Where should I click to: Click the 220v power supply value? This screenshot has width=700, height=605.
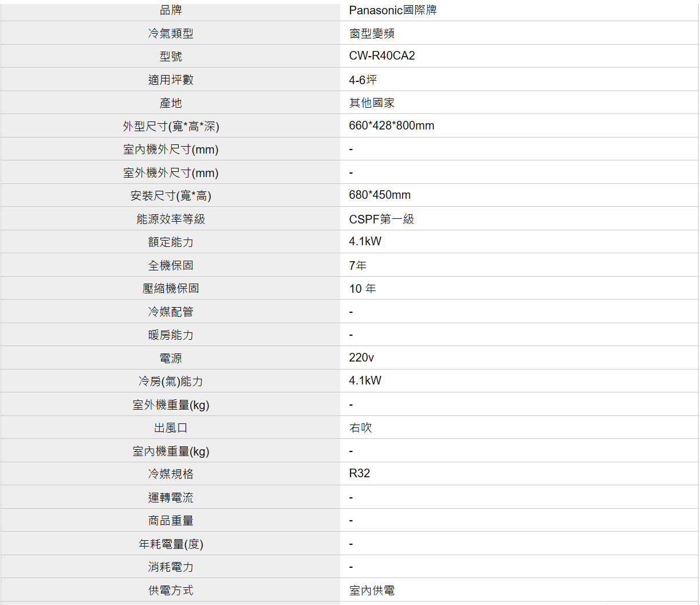361,357
